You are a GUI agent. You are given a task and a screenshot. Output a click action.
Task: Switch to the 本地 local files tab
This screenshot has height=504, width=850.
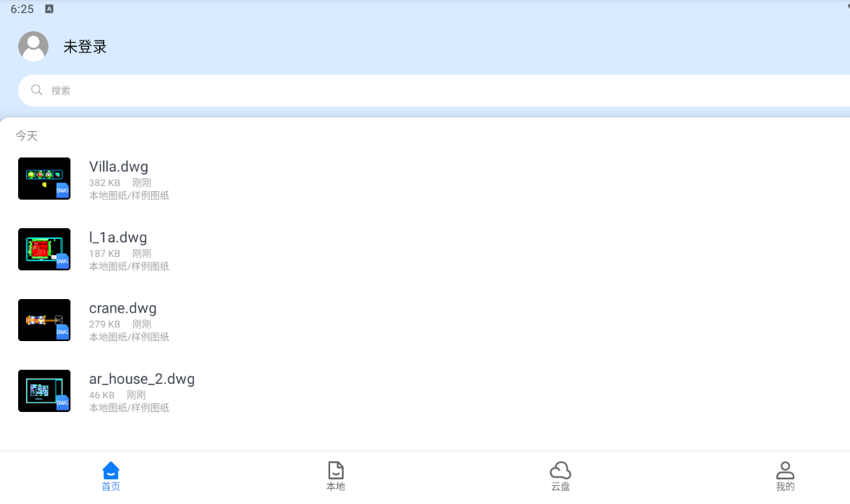[x=335, y=476]
